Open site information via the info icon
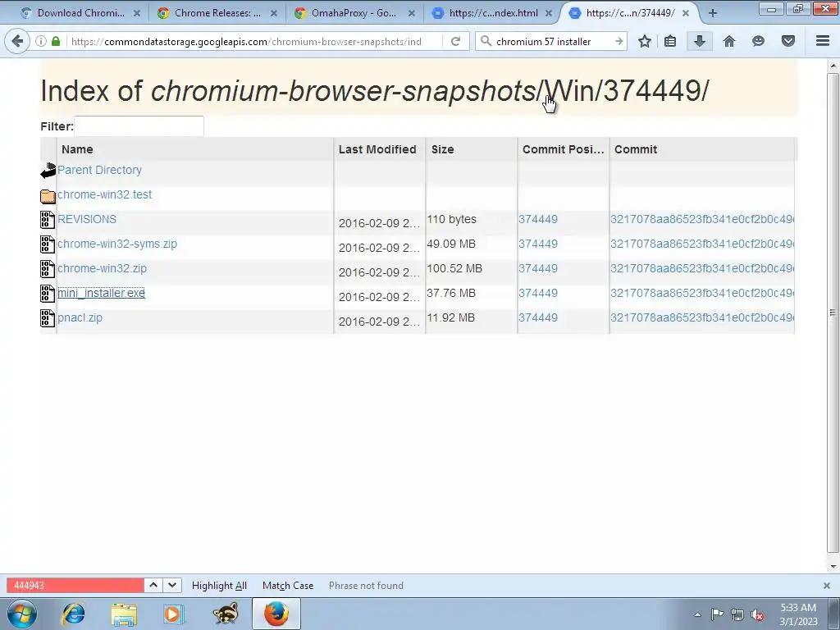The height and width of the screenshot is (630, 840). click(41, 41)
